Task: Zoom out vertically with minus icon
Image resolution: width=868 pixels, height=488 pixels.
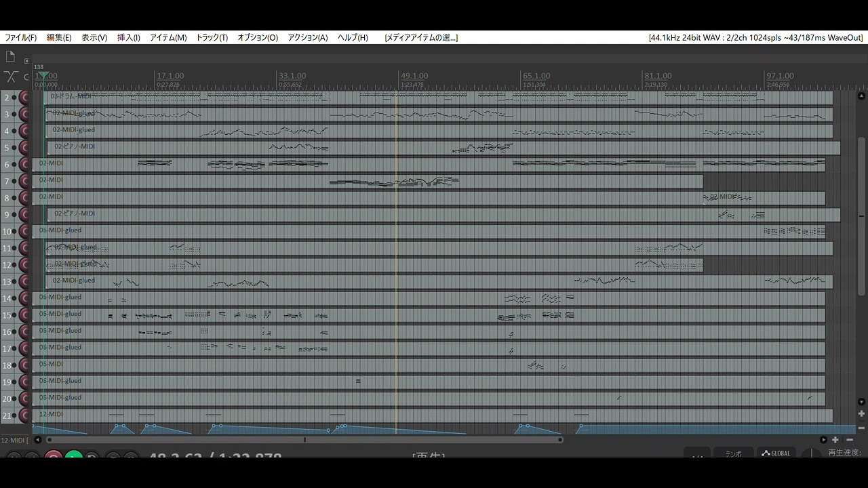Action: tap(862, 428)
